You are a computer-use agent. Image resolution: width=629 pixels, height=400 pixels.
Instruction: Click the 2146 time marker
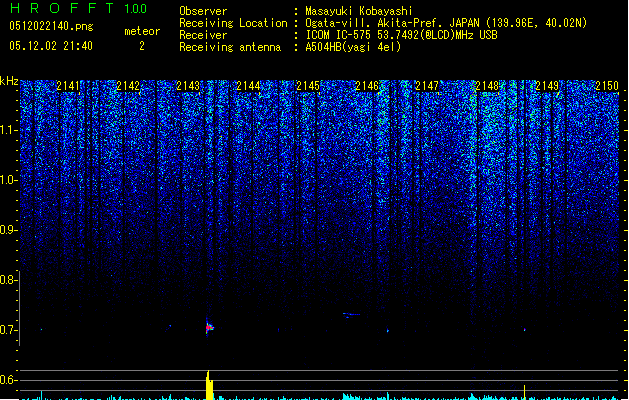coord(367,86)
